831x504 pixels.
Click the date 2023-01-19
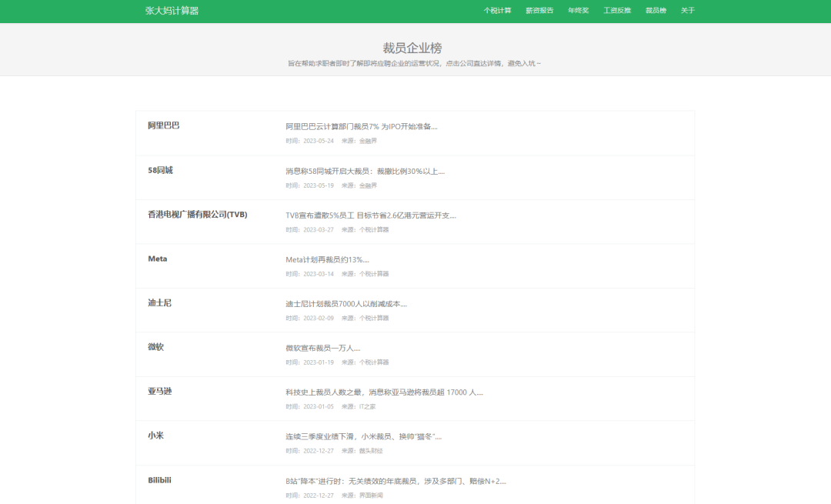319,362
